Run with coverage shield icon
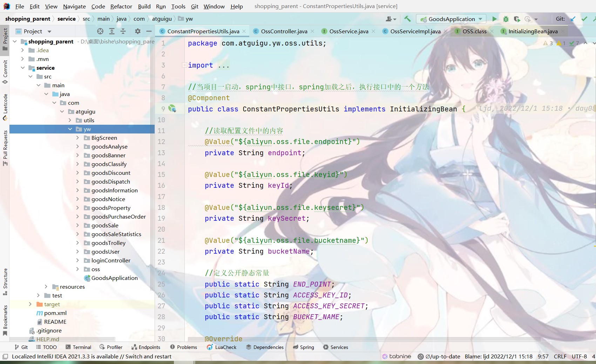The height and width of the screenshot is (364, 596). click(517, 19)
